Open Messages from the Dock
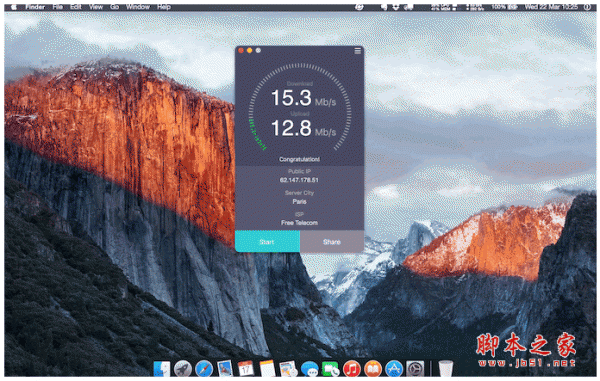The width and height of the screenshot is (600, 381). click(310, 369)
